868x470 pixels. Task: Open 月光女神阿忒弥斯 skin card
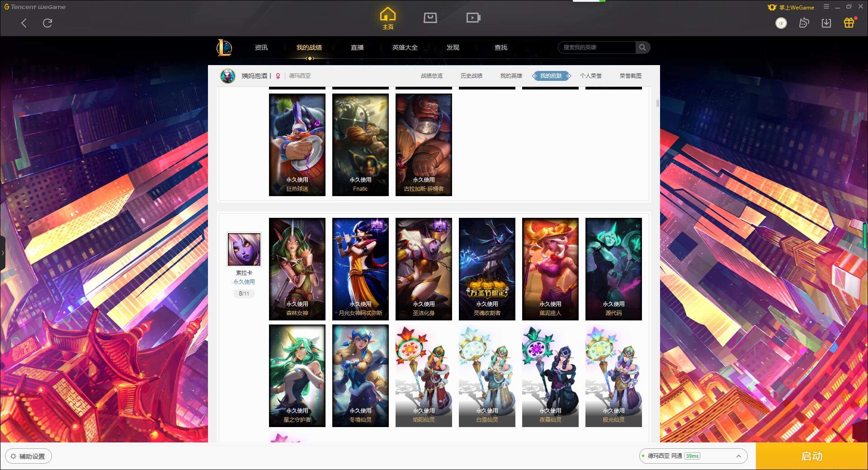pyautogui.click(x=360, y=269)
